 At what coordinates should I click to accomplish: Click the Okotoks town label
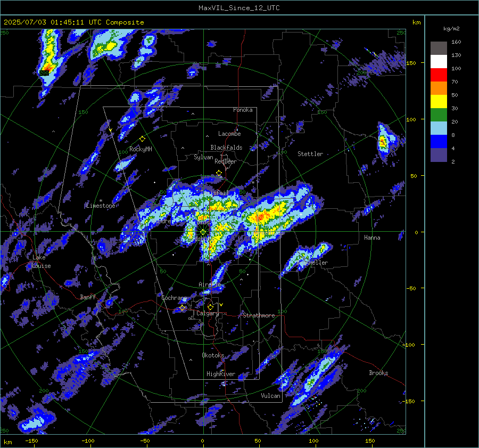[213, 355]
